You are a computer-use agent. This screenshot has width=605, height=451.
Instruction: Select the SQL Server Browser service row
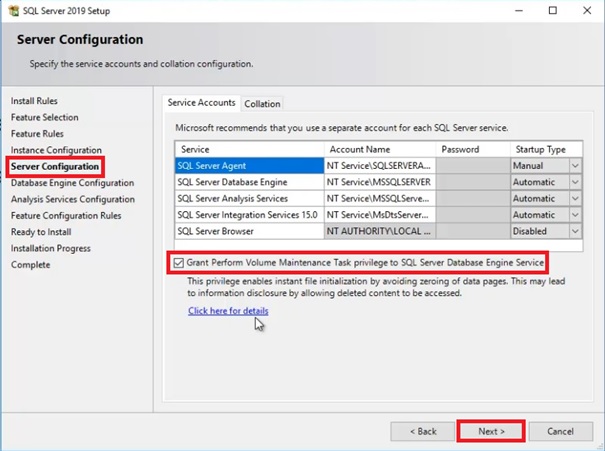pyautogui.click(x=249, y=231)
